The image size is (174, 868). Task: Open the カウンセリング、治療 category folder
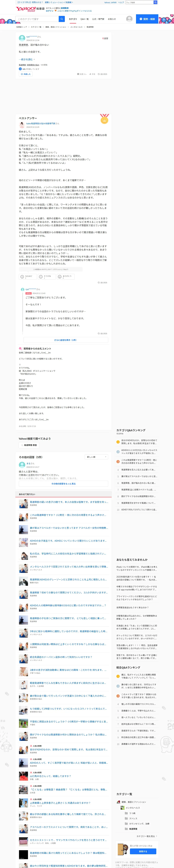137,824
